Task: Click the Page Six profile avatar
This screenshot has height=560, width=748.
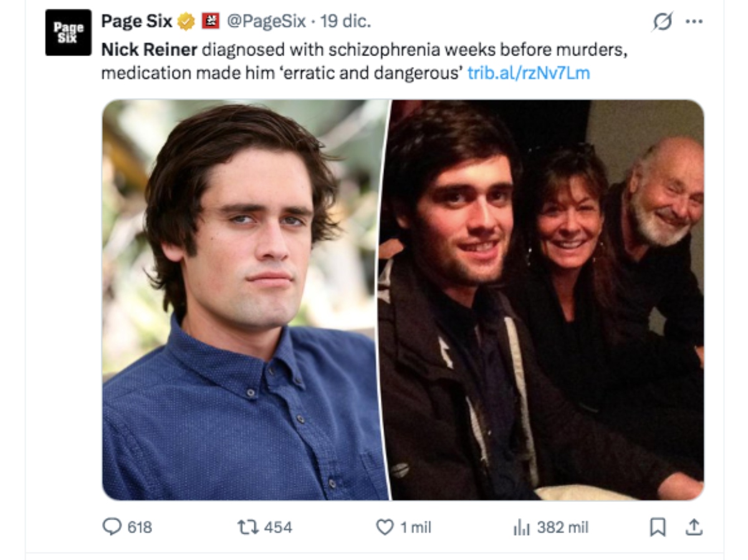Action: (68, 32)
